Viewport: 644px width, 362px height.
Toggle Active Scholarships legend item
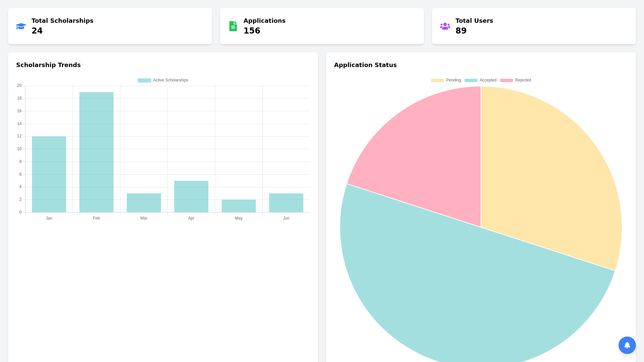(x=163, y=80)
